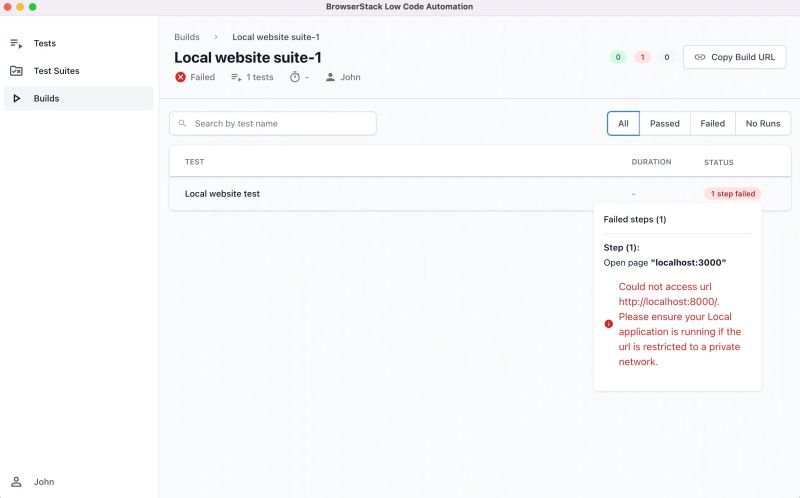
Task: Click the breadcrumb chevron separator
Action: [216, 37]
